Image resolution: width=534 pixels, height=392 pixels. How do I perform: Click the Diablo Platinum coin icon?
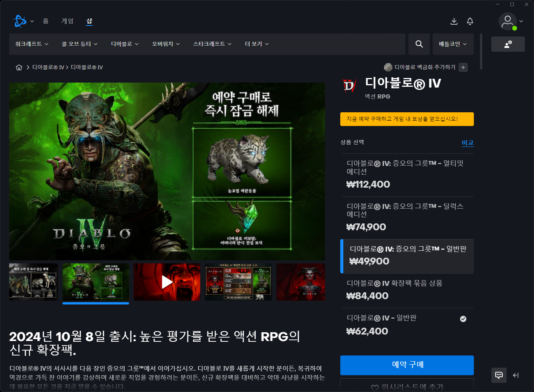[x=388, y=67]
